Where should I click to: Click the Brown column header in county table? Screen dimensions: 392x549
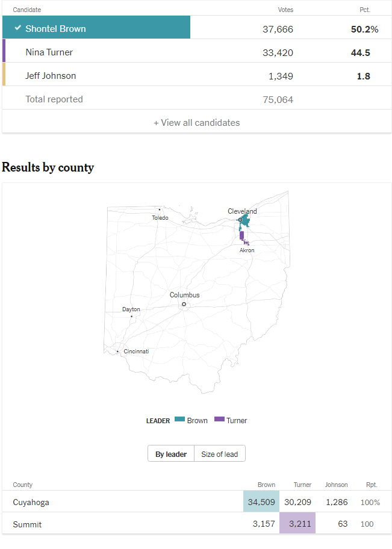266,485
